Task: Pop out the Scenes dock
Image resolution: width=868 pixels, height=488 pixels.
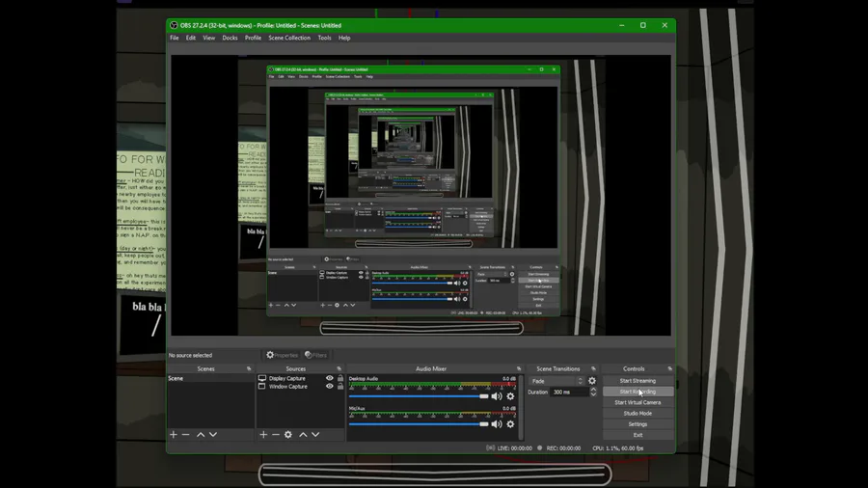Action: tap(249, 368)
